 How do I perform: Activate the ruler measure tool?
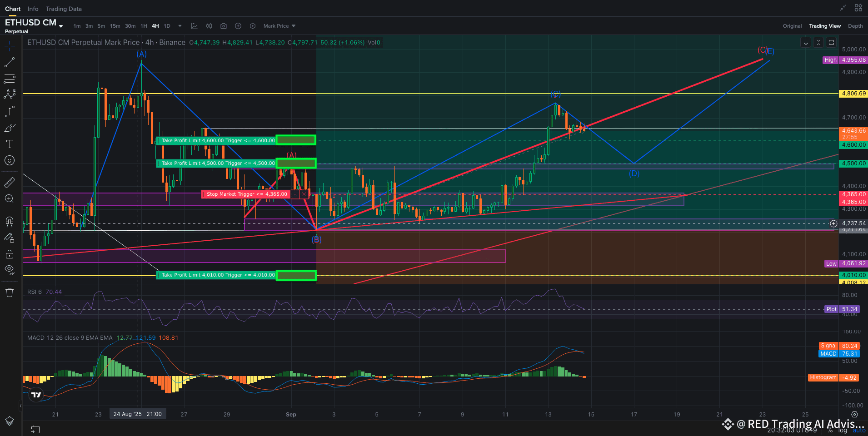coord(10,183)
